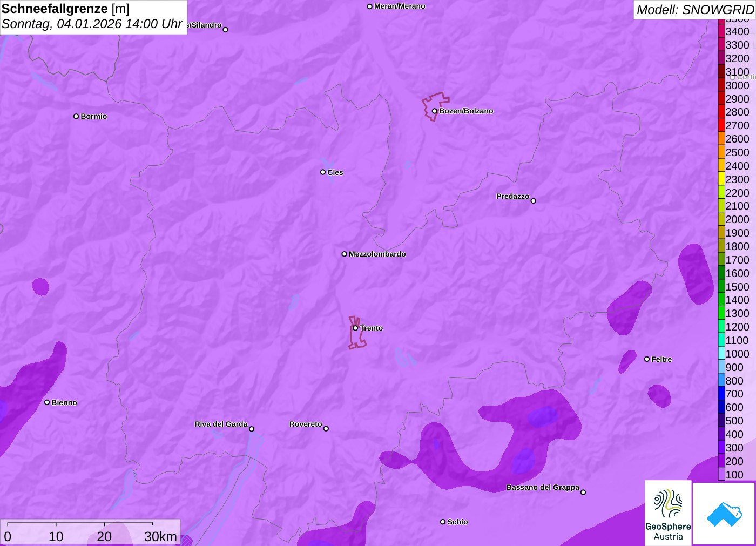Select the 1000 m cyan legend swatch
The height and width of the screenshot is (546, 756).
click(721, 353)
